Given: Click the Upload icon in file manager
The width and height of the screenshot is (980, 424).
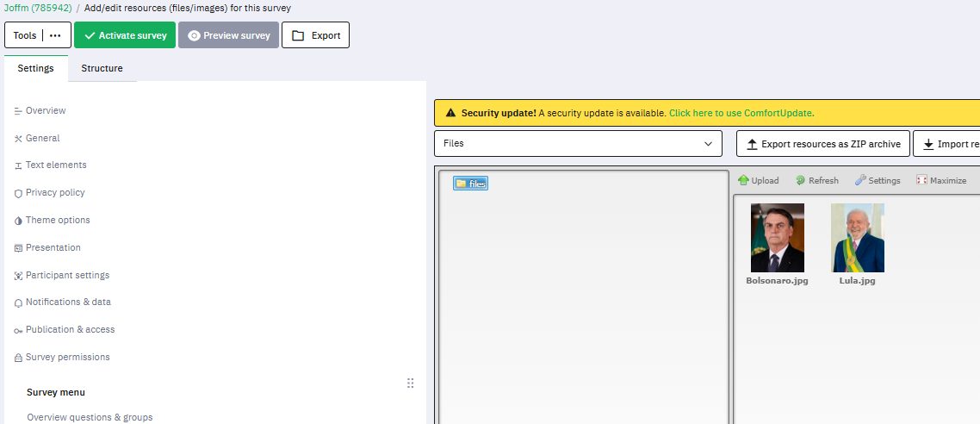Looking at the screenshot, I should point(744,181).
